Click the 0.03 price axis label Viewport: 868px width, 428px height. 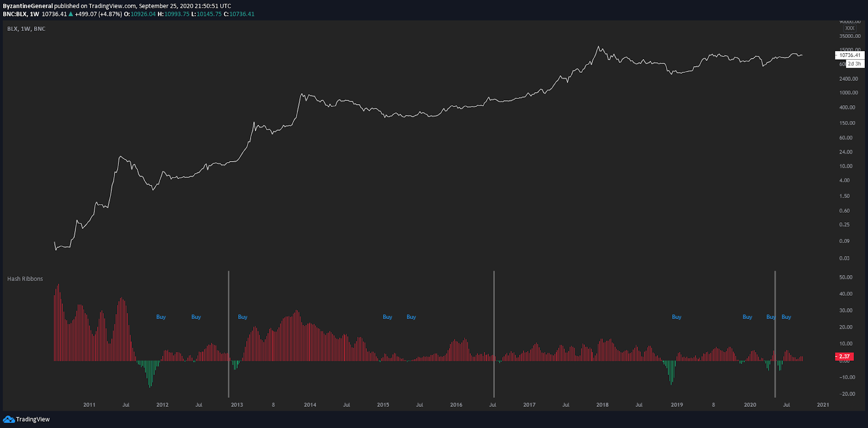point(845,258)
